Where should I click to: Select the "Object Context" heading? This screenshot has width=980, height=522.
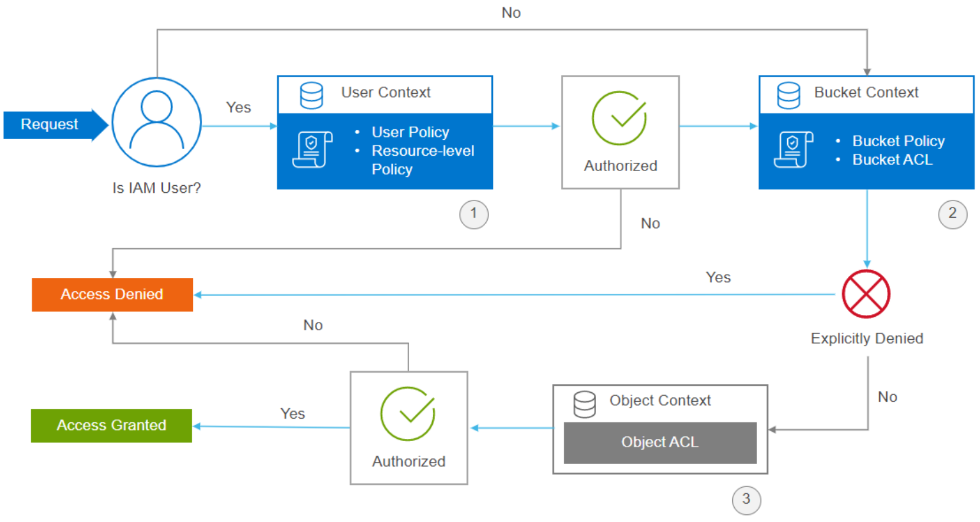tap(660, 400)
